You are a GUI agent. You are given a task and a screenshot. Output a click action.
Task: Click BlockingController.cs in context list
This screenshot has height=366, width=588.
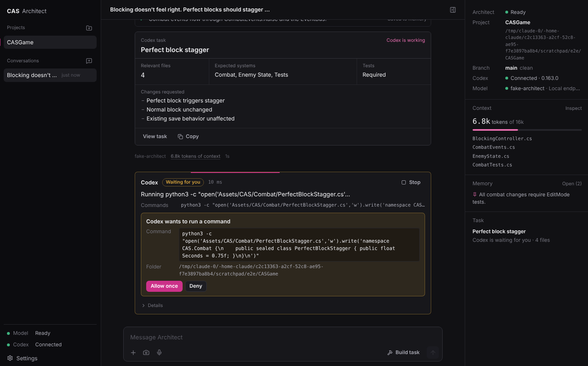502,138
